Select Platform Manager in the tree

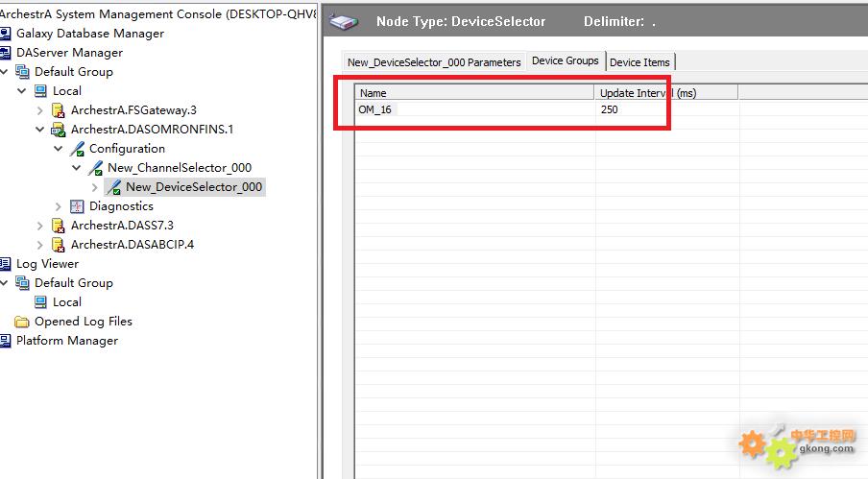click(x=67, y=341)
